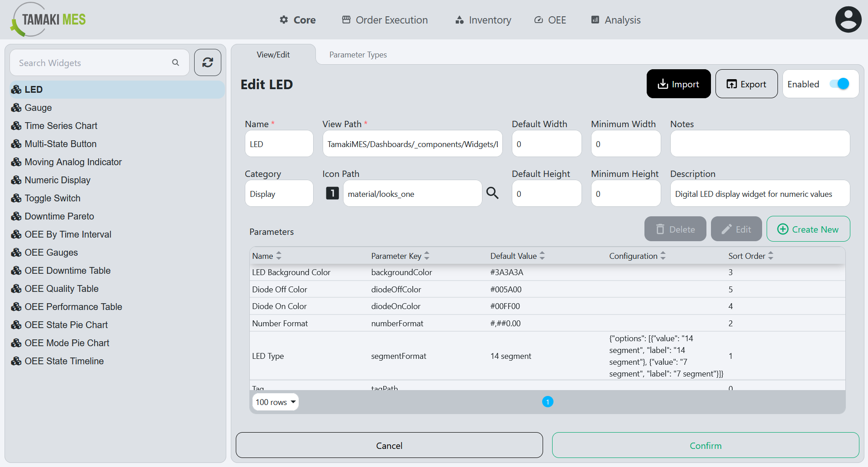This screenshot has height=467, width=868.
Task: Click the search magnifier in Search Widgets
Action: (x=176, y=62)
